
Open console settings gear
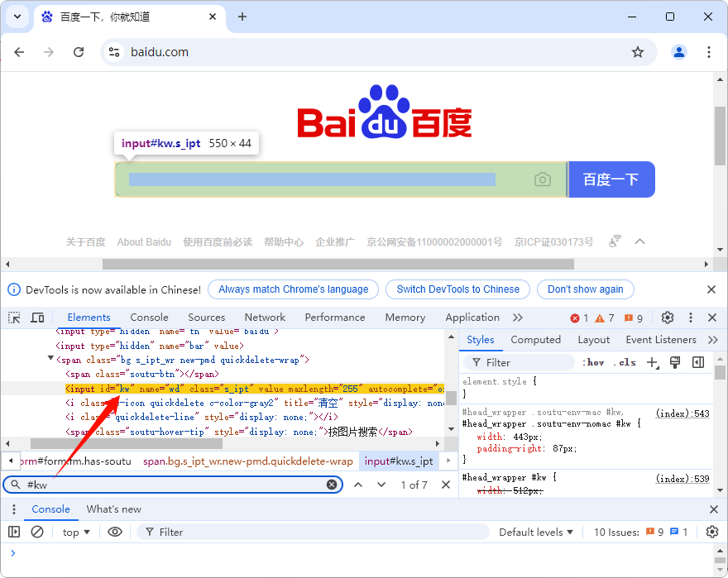click(x=711, y=532)
